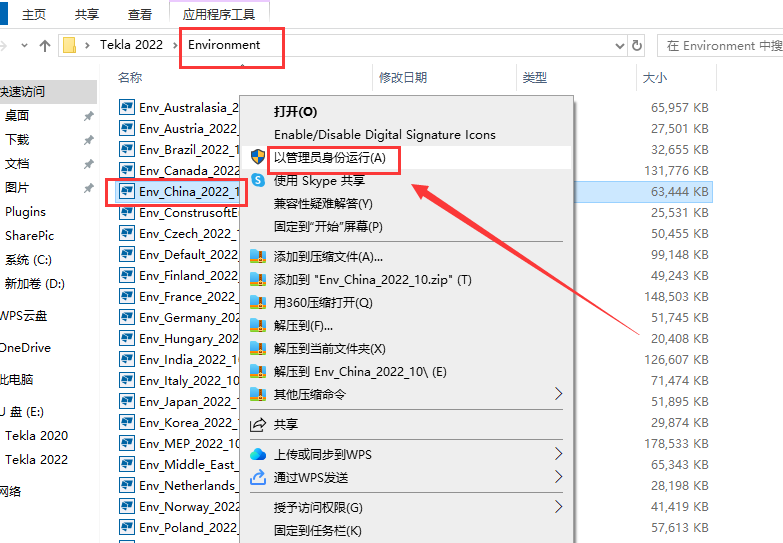Click the Env_Netherlands file icon
The width and height of the screenshot is (783, 543).
tap(127, 485)
